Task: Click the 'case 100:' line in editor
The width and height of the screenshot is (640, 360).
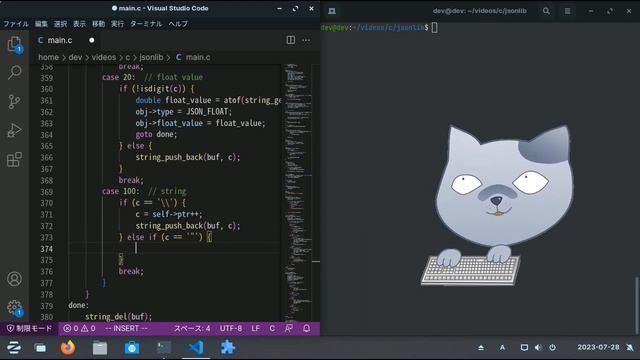Action: 144,191
